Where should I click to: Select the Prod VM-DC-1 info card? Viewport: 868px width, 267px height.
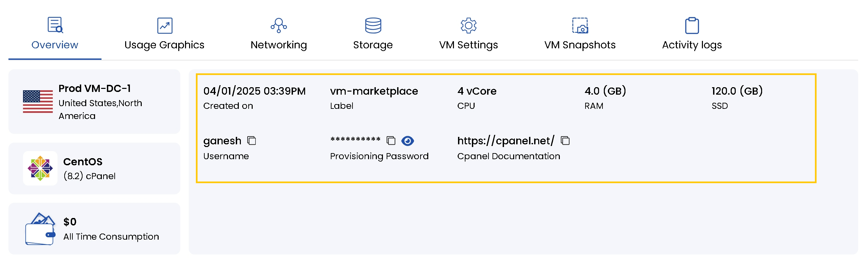coord(95,101)
